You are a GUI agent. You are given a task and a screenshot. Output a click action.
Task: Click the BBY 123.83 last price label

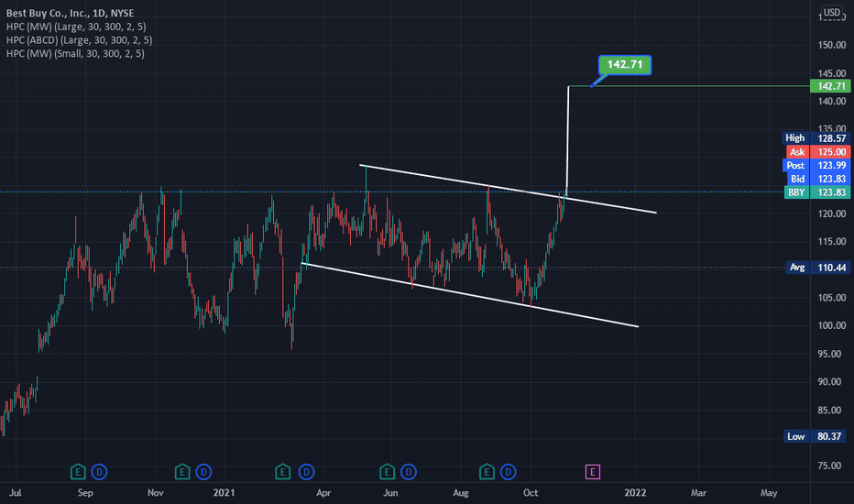(817, 192)
